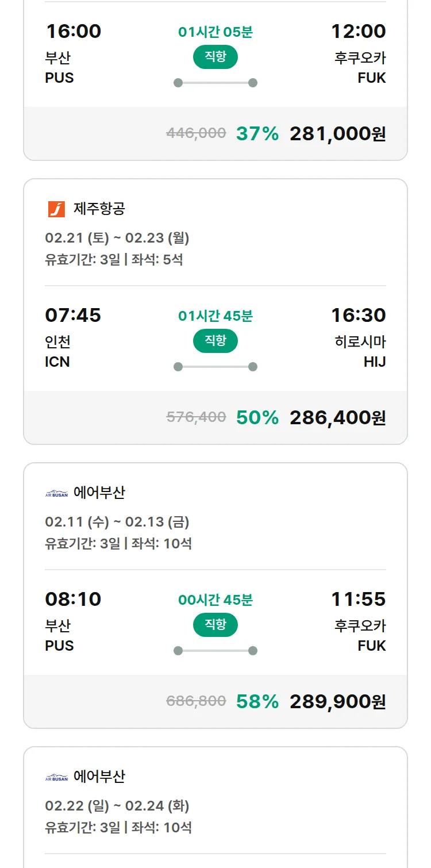
Task: Select the 286,400원 Jeju Air fare
Action: point(337,418)
